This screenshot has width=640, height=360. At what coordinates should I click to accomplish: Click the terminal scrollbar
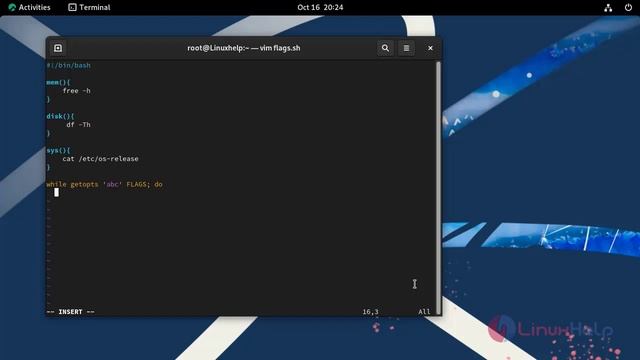pyautogui.click(x=438, y=188)
